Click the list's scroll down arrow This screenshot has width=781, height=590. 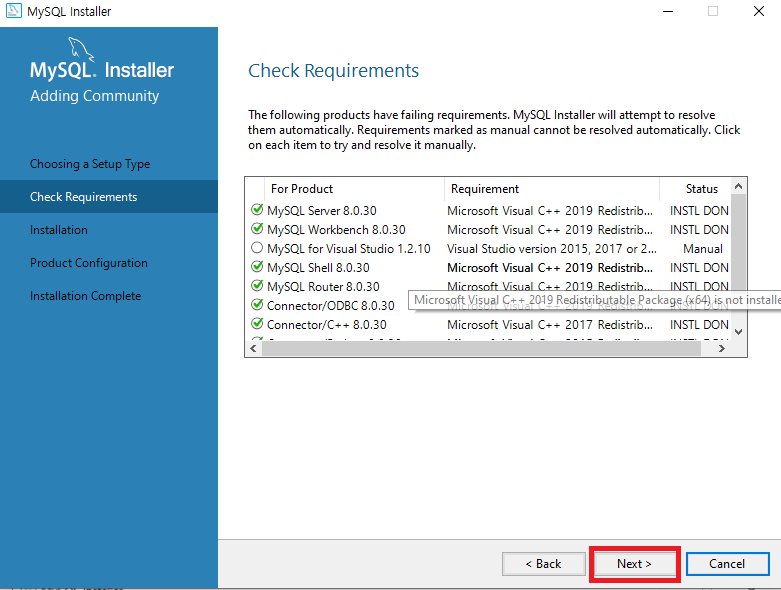point(738,332)
